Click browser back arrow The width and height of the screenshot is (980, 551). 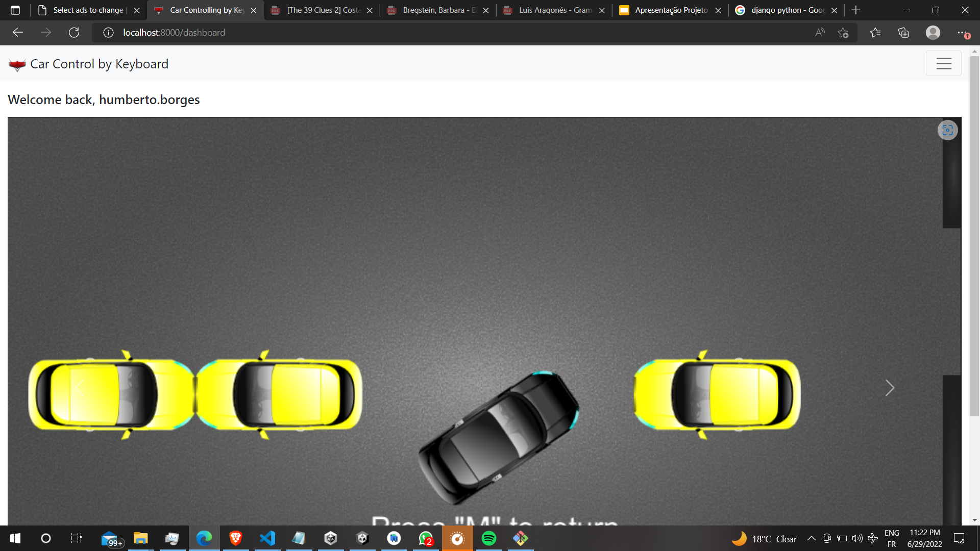(x=18, y=33)
